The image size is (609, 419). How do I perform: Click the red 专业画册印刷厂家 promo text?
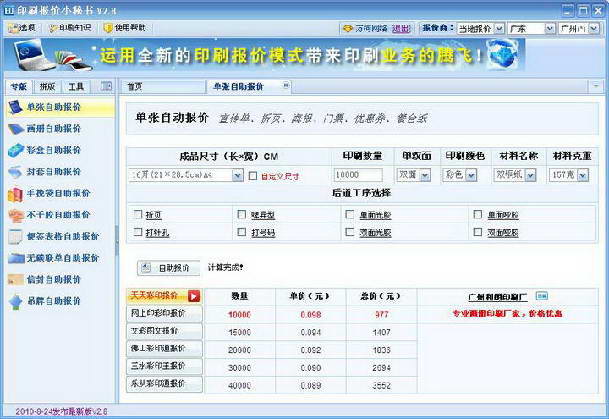[x=507, y=313]
